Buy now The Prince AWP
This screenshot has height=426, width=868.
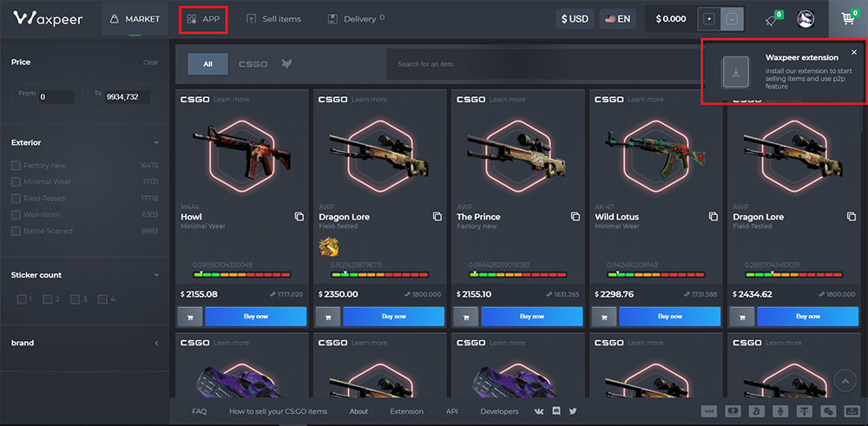click(x=531, y=317)
